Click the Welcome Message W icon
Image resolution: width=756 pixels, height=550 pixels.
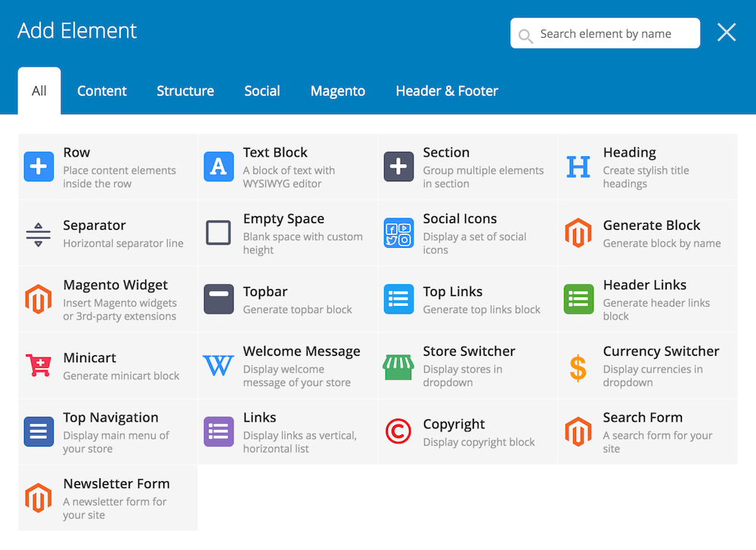coord(218,366)
